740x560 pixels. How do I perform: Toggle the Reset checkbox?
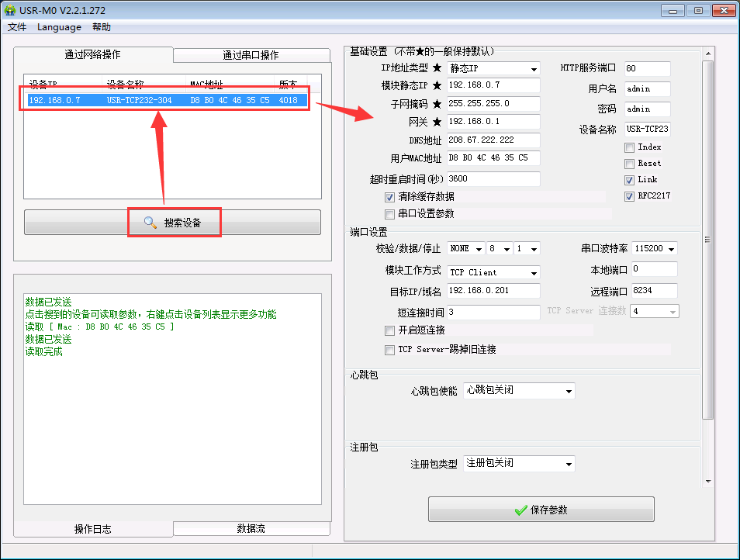point(630,164)
